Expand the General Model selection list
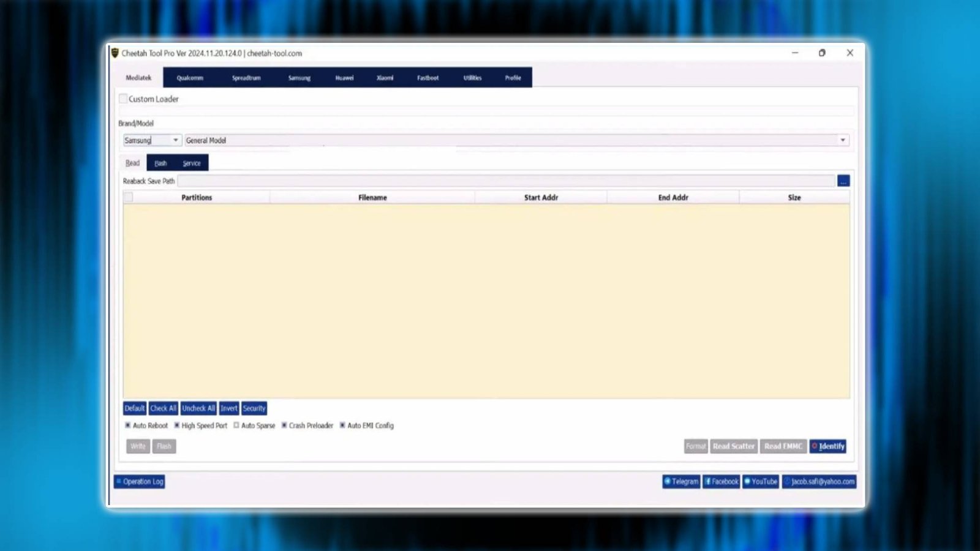The image size is (980, 551). (843, 140)
